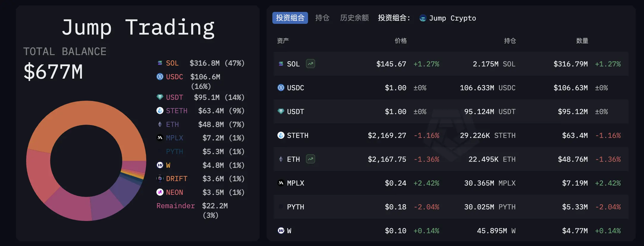
Task: Open the Jump Crypto portfolio selector
Action: (x=452, y=18)
